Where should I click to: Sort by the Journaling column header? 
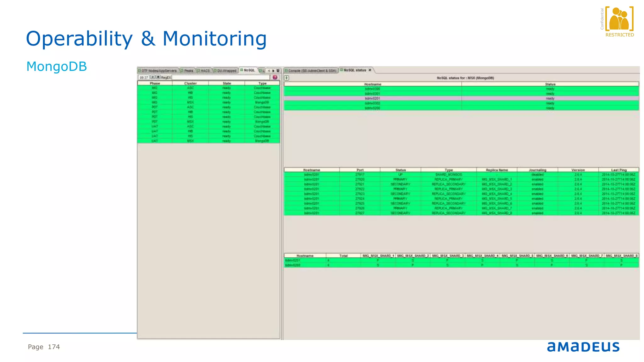[x=537, y=170]
